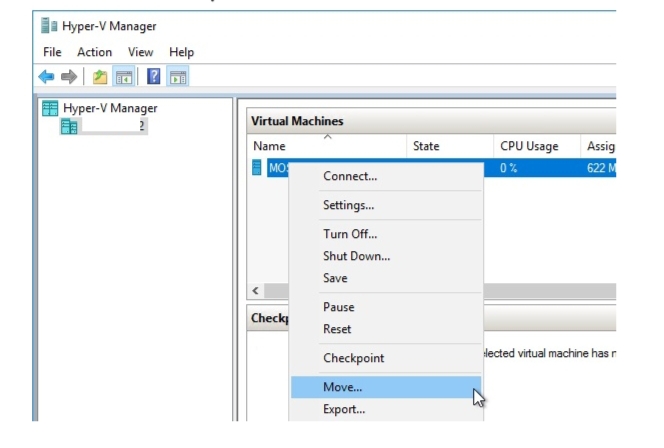Choose Move... from the context menu
This screenshot has height=448, width=664.
click(386, 387)
